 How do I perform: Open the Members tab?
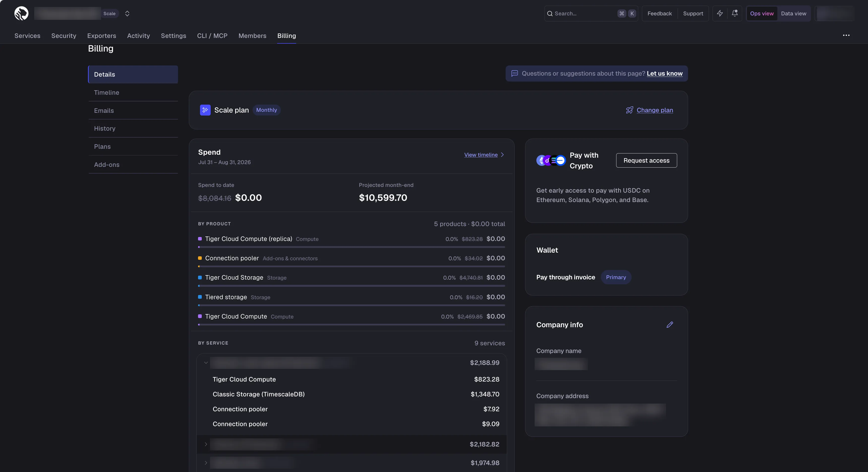252,36
